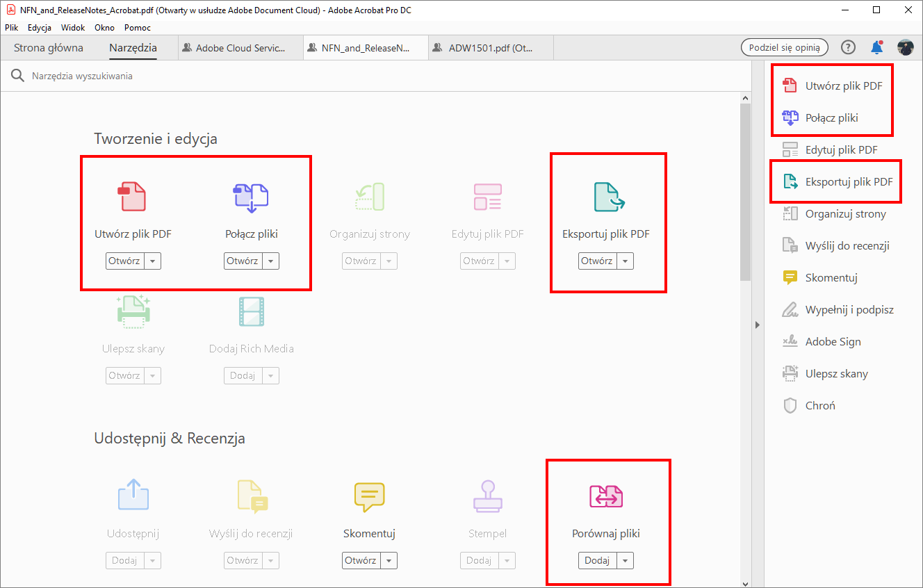This screenshot has height=588, width=923.
Task: Open the Edycja menu
Action: point(40,28)
